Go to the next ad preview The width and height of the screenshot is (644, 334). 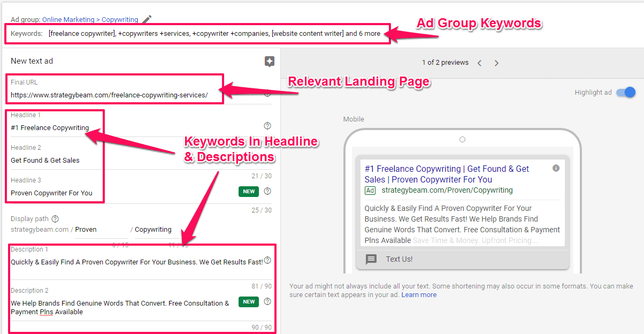(x=496, y=63)
